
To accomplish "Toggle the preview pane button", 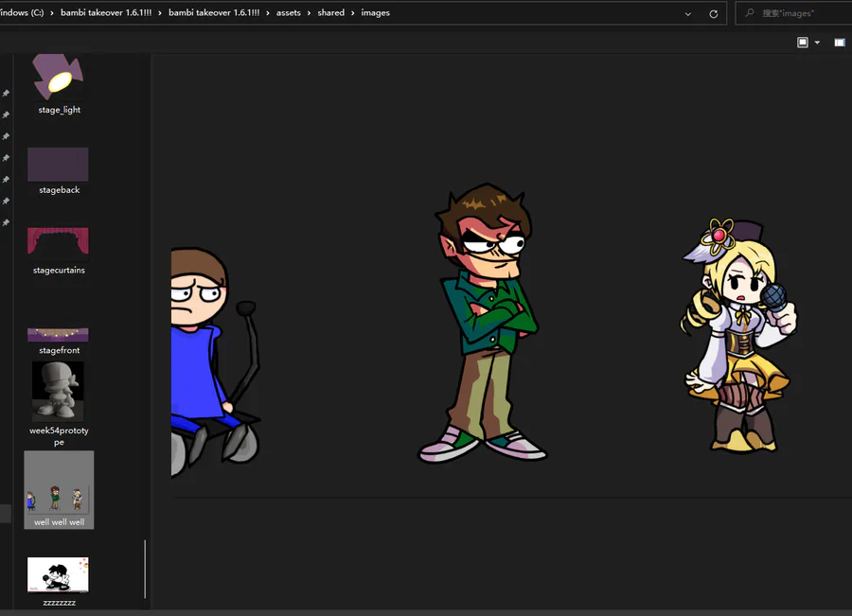I will click(x=840, y=43).
